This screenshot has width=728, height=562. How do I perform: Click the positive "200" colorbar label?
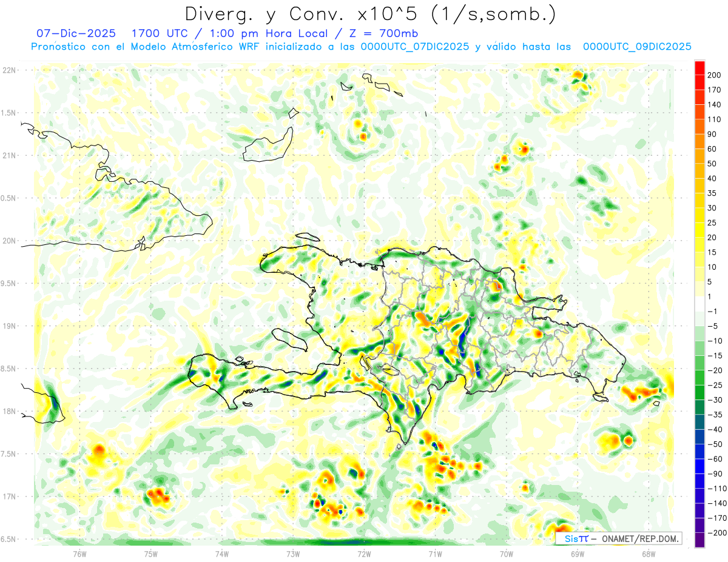pyautogui.click(x=714, y=75)
